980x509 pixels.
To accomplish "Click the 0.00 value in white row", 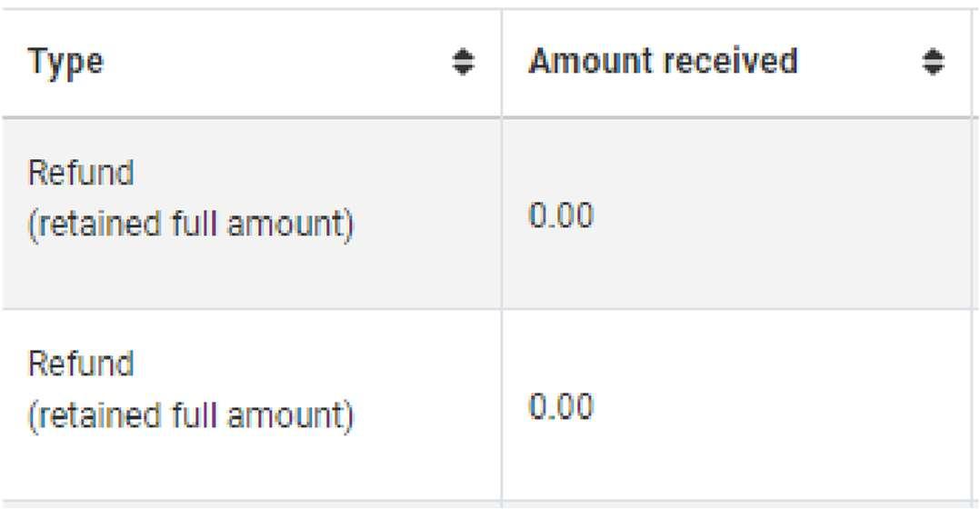I will (x=561, y=406).
